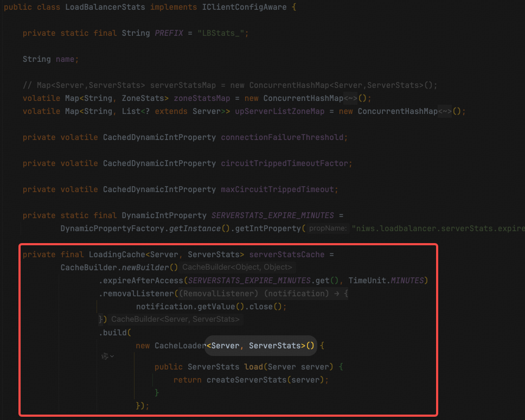Click the CacheBuilder<Object, Object> inlay hint
The image size is (525, 420).
pyautogui.click(x=238, y=268)
